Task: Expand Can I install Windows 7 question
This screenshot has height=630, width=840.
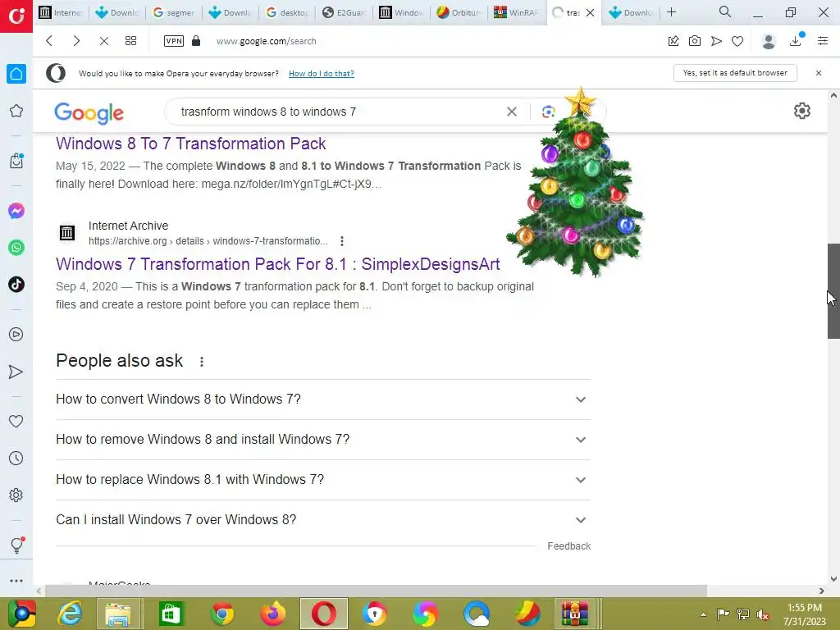Action: click(323, 519)
